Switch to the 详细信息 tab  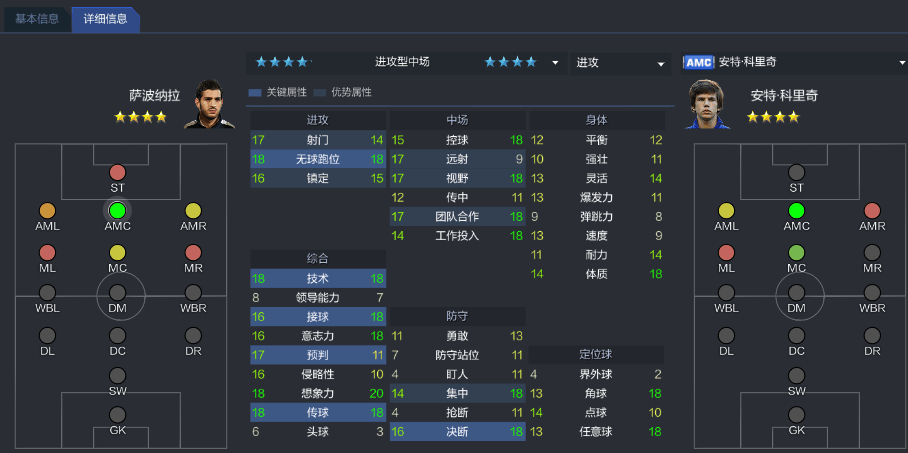pos(104,18)
